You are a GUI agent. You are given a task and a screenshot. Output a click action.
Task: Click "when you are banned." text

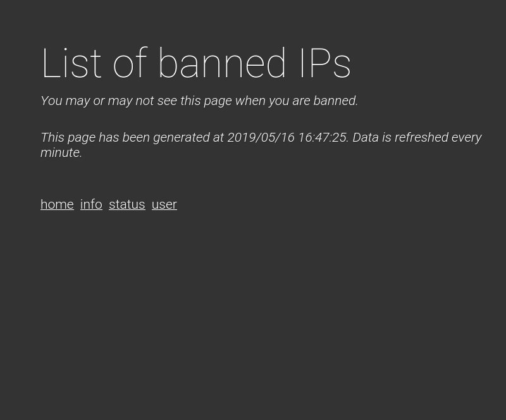pos(297,101)
